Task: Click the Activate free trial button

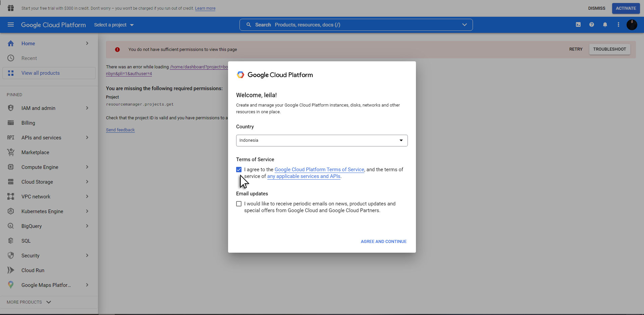Action: pyautogui.click(x=626, y=8)
